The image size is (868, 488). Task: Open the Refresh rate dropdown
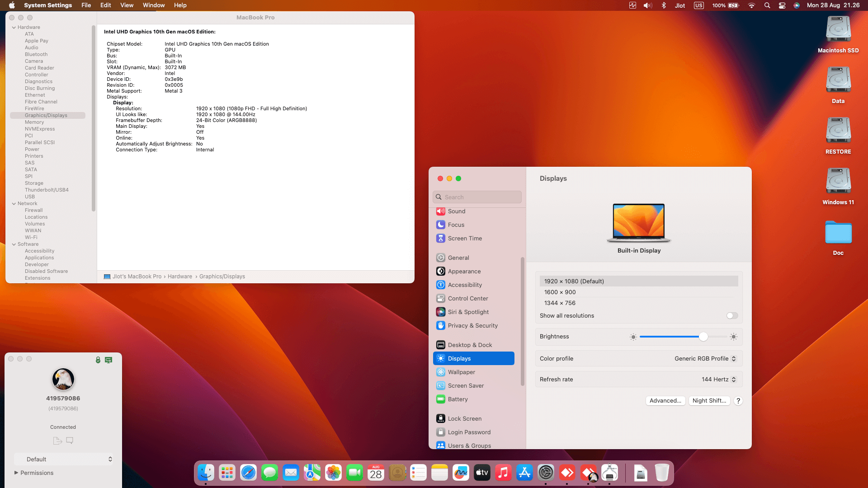click(718, 379)
